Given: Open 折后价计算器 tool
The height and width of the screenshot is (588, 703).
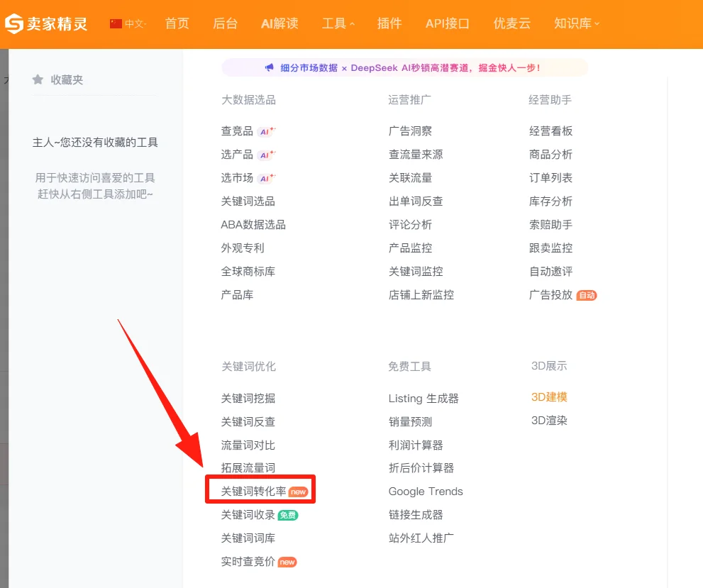Looking at the screenshot, I should pos(421,467).
